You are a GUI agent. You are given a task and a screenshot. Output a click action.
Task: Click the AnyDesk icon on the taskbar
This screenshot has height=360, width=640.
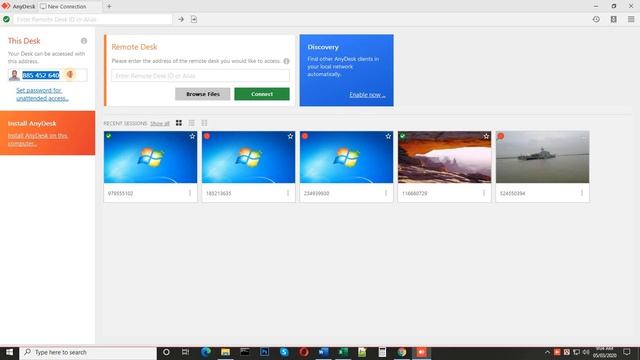pyautogui.click(x=422, y=352)
